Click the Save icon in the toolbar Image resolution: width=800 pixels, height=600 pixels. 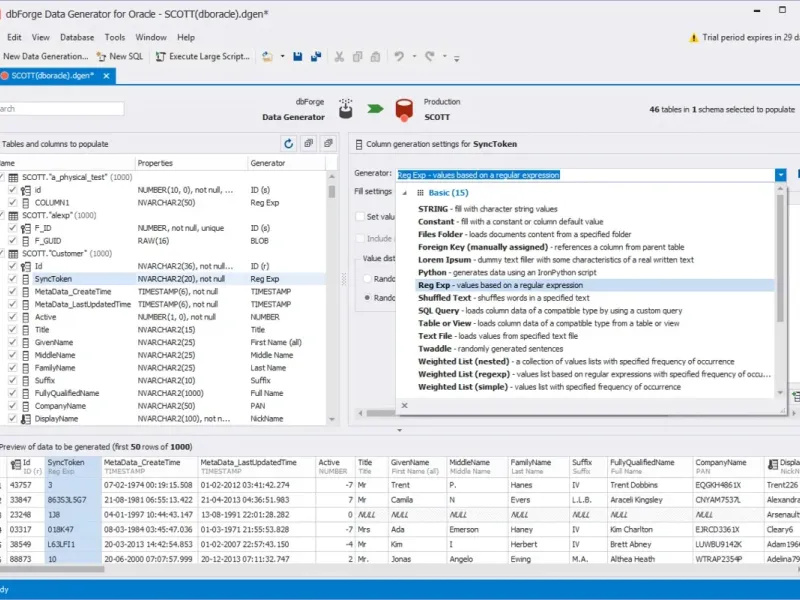[298, 57]
